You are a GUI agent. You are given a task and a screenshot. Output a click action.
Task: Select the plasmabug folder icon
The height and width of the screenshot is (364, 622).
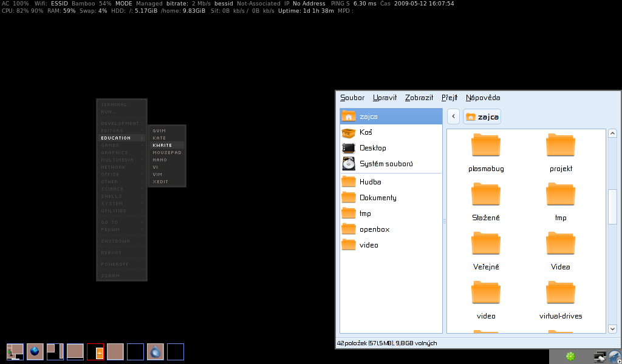coord(485,145)
